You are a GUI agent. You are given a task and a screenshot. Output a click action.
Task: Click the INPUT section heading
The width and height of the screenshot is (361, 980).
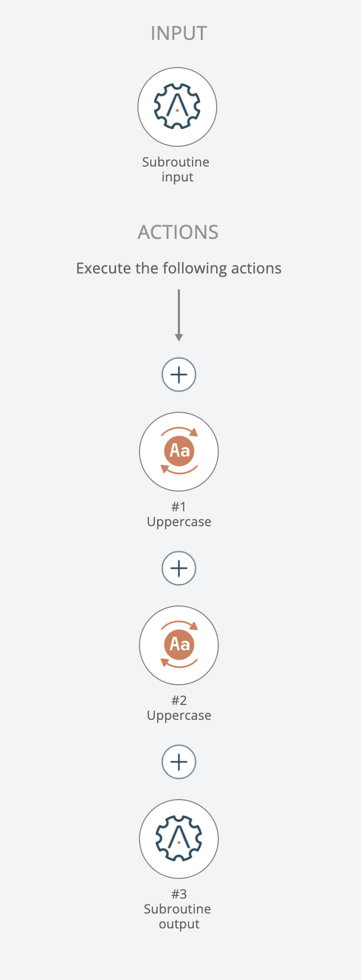coord(179,34)
